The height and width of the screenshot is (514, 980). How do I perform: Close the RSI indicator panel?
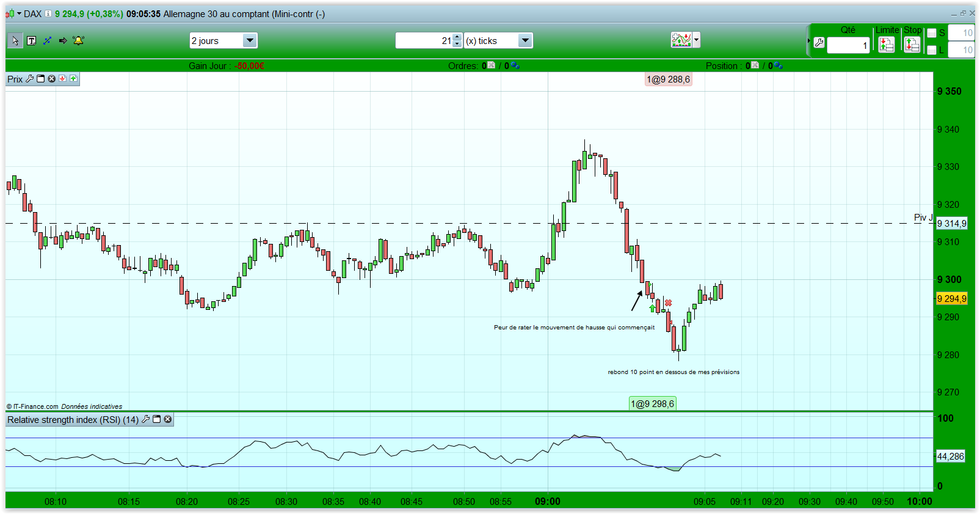(x=168, y=419)
